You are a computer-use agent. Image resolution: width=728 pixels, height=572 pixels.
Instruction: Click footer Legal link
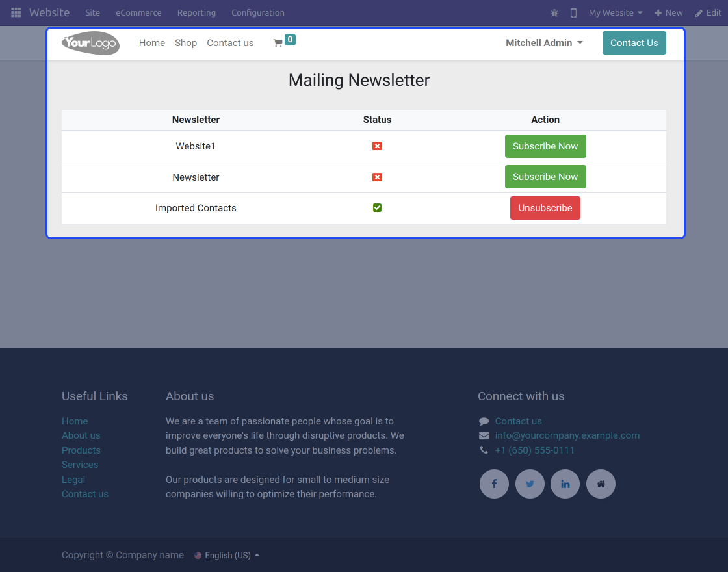point(73,480)
